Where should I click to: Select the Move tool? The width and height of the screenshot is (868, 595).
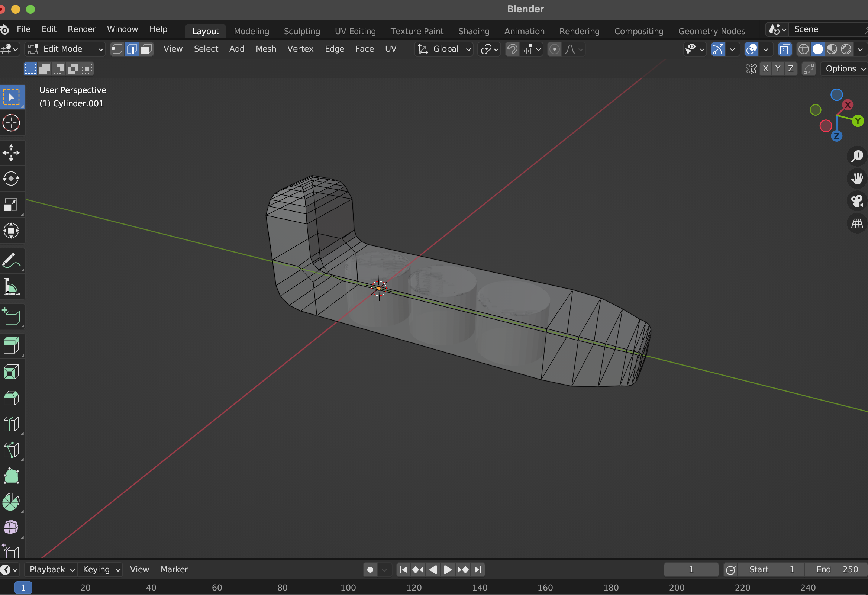[12, 152]
